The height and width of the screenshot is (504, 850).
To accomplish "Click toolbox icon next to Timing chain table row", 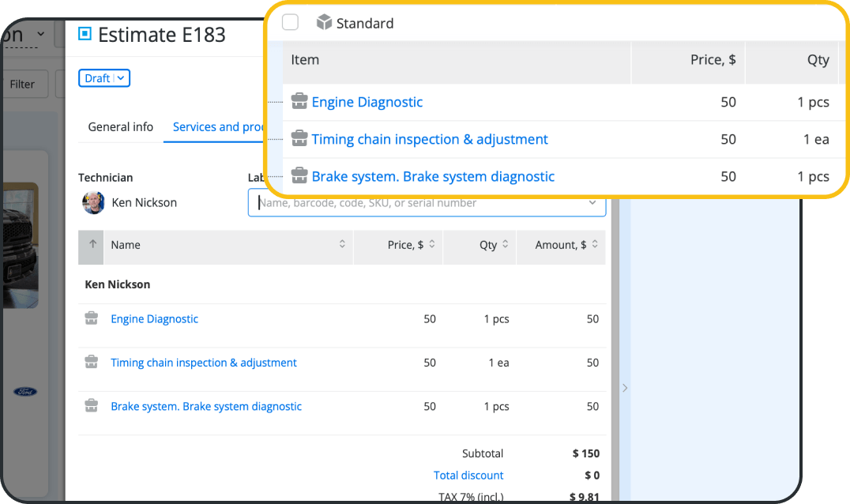I will 92,363.
